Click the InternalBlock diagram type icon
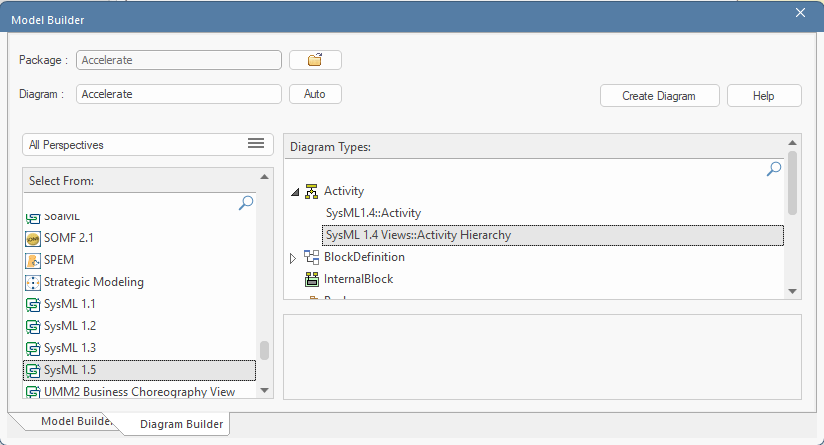The width and height of the screenshot is (824, 445). pyautogui.click(x=311, y=279)
